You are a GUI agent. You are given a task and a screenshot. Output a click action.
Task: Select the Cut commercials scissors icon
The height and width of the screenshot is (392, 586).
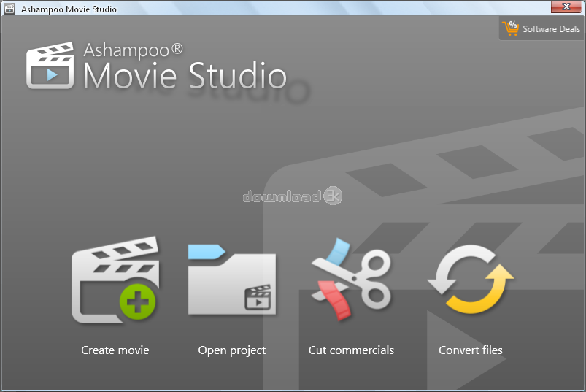pyautogui.click(x=351, y=280)
